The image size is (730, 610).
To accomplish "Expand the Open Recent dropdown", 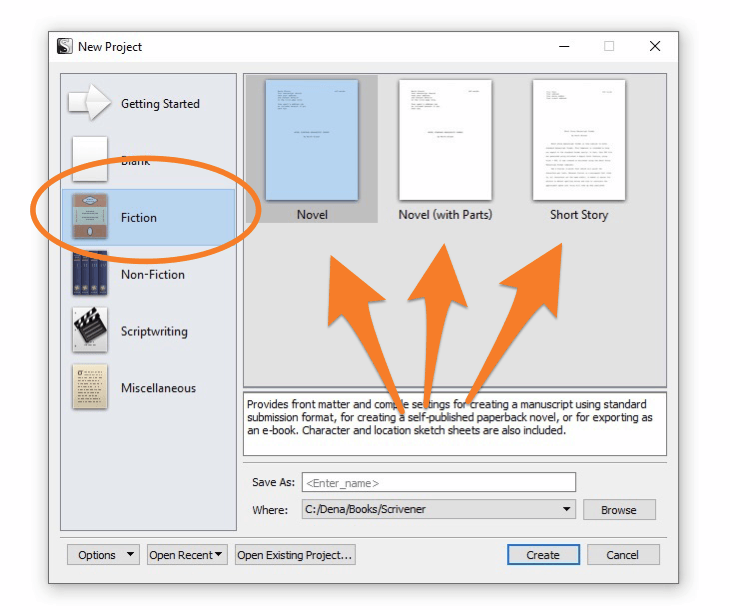I will point(187,555).
